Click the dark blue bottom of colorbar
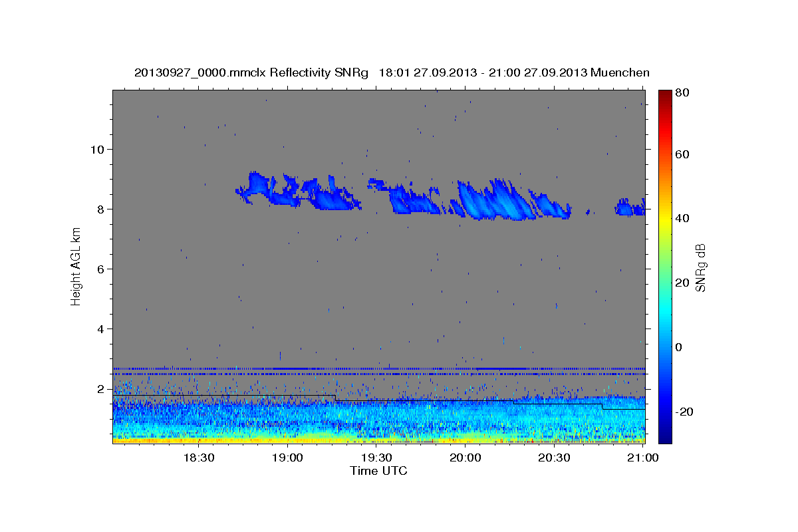The width and height of the screenshot is (798, 532). coord(665,436)
